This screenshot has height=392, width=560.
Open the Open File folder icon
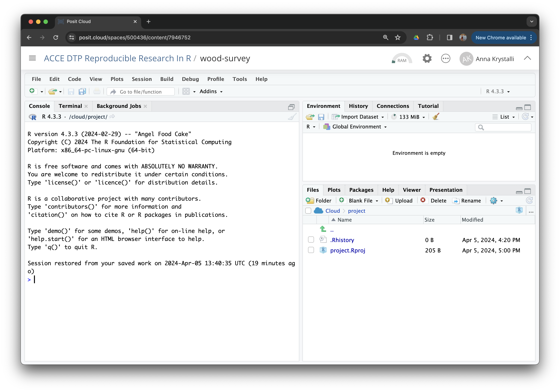(x=52, y=92)
